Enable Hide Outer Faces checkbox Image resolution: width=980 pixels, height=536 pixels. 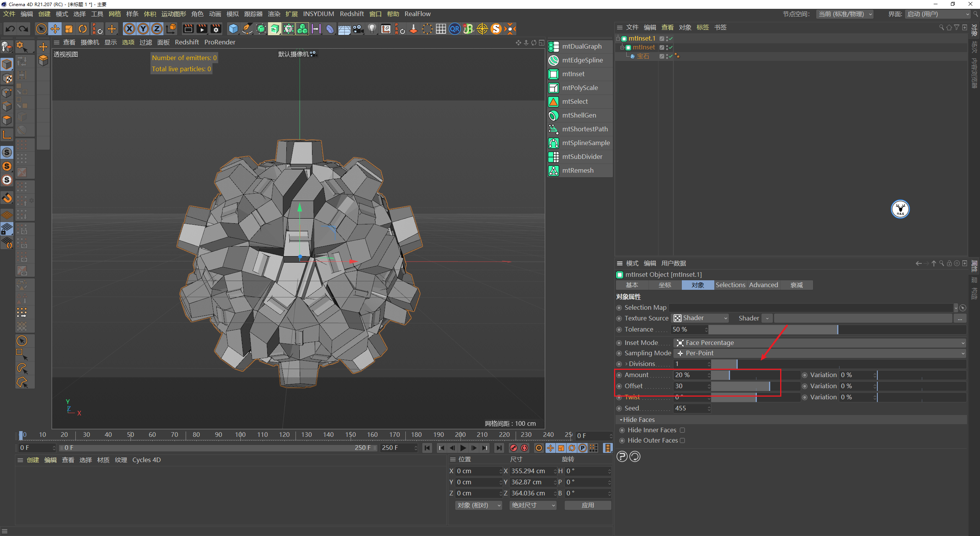coord(682,441)
